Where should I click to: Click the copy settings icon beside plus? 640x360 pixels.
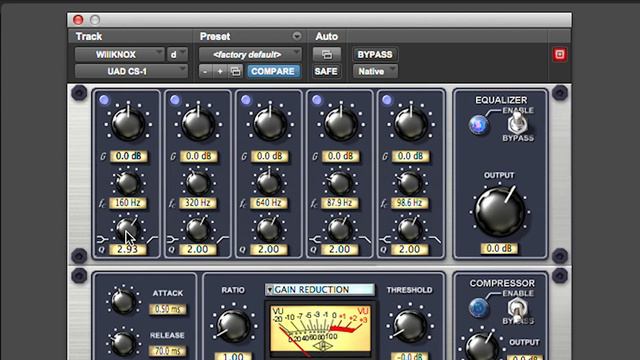236,71
